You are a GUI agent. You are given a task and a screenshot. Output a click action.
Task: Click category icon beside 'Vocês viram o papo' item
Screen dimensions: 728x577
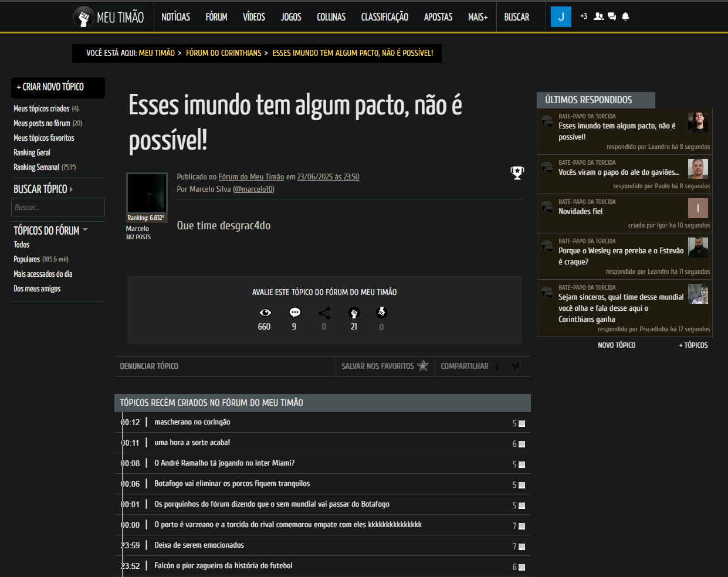[547, 167]
